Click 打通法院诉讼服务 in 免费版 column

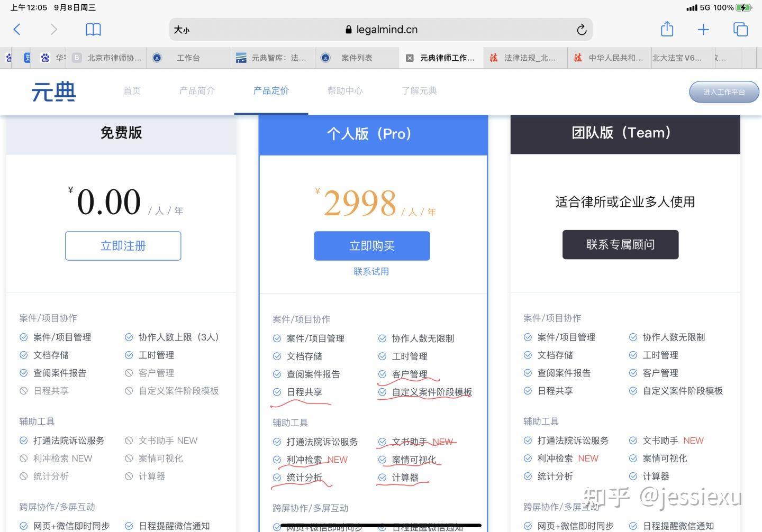(69, 441)
